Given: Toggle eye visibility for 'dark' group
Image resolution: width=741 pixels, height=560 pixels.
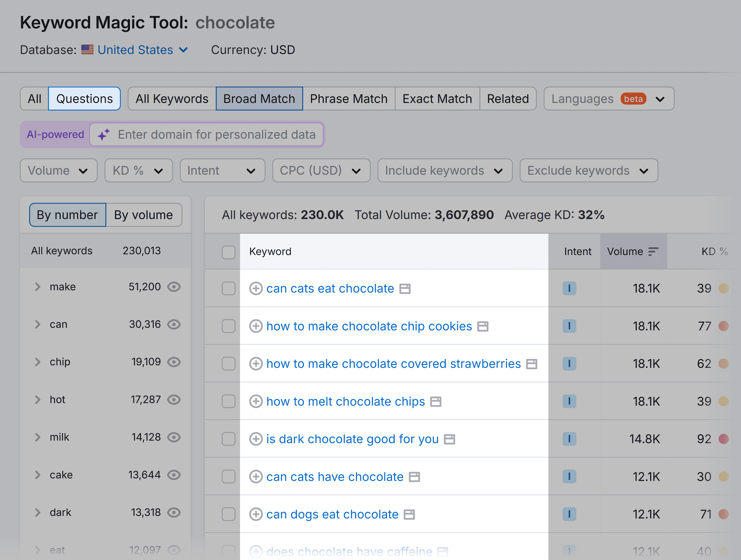Looking at the screenshot, I should [x=174, y=512].
